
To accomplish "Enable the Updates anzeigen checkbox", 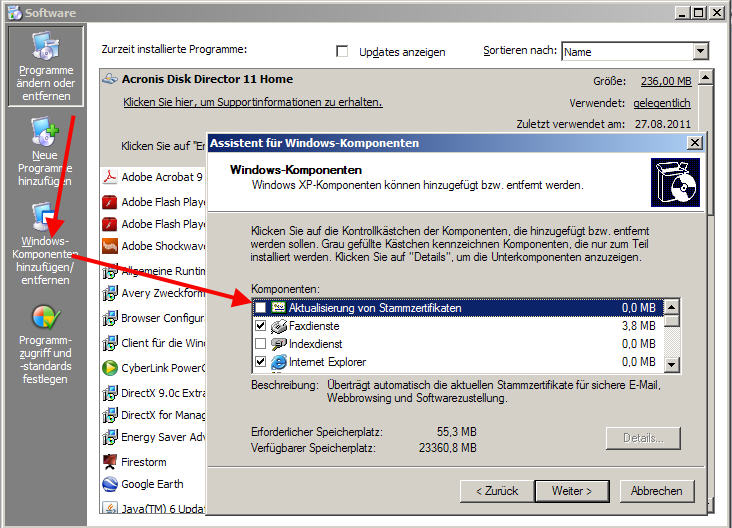I will coord(342,51).
